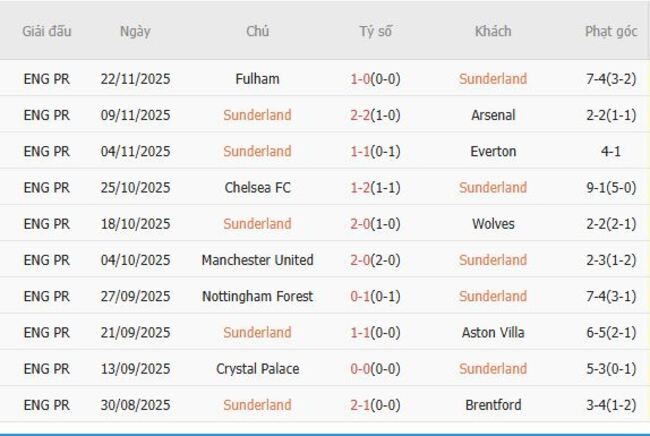Open the Brentford away team link
Image resolution: width=650 pixels, height=436 pixels.
[x=493, y=405]
